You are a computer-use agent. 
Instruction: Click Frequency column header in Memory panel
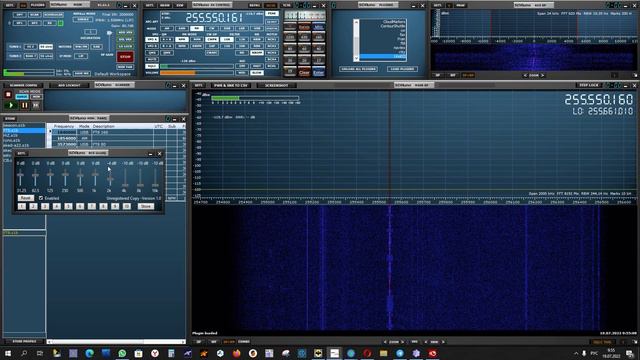coord(64,126)
